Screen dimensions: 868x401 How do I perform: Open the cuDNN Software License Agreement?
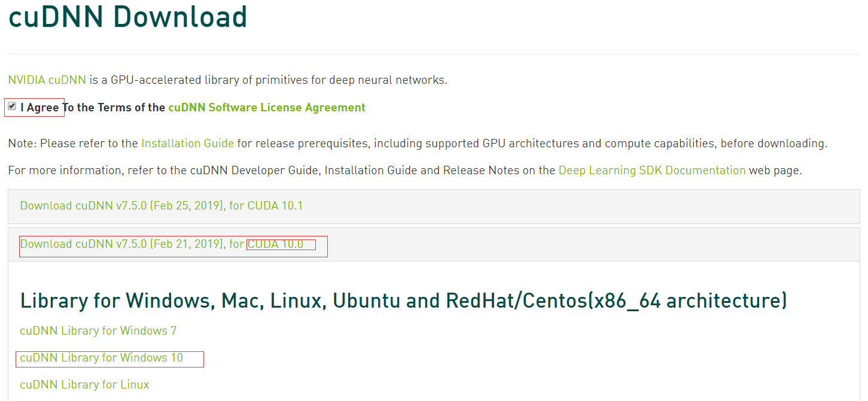[266, 108]
